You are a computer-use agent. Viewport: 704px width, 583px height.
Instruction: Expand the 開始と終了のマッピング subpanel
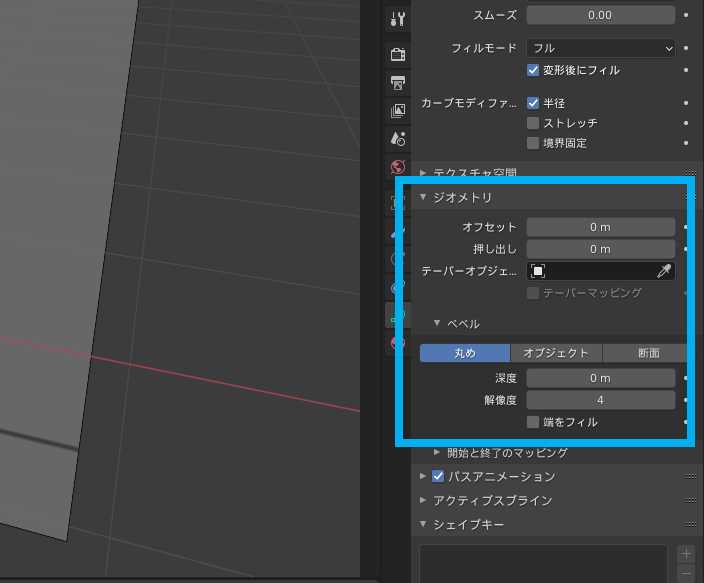coord(437,452)
